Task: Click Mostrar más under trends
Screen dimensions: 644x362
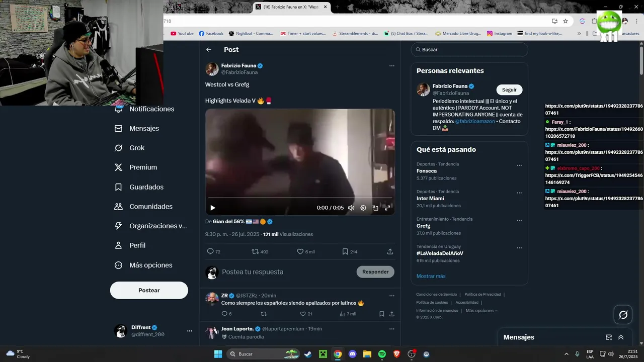Action: click(431, 276)
